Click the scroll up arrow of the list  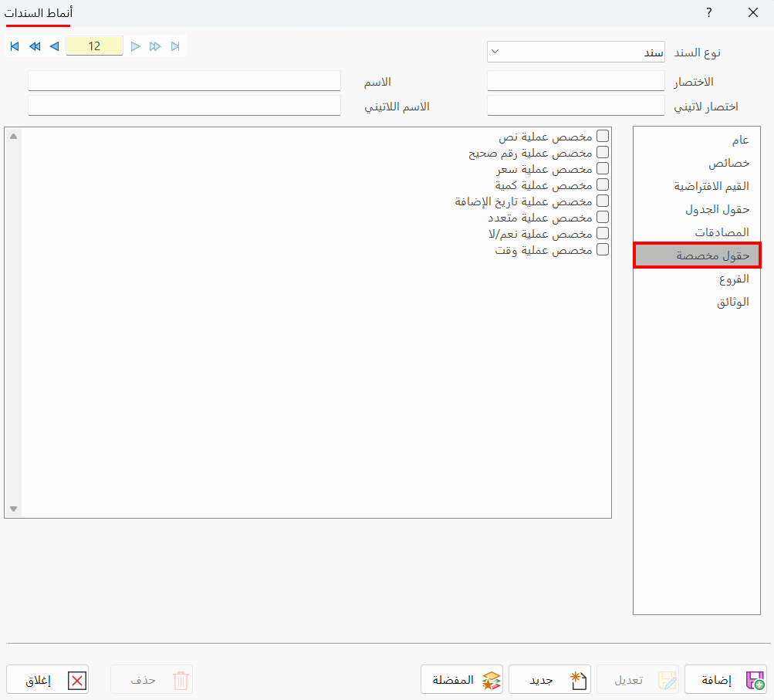tap(13, 137)
